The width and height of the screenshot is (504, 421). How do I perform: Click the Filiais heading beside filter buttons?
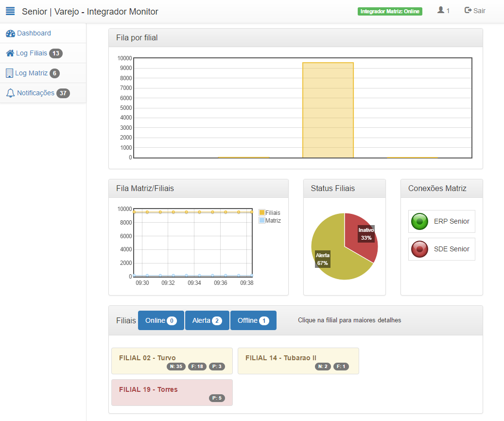click(126, 321)
